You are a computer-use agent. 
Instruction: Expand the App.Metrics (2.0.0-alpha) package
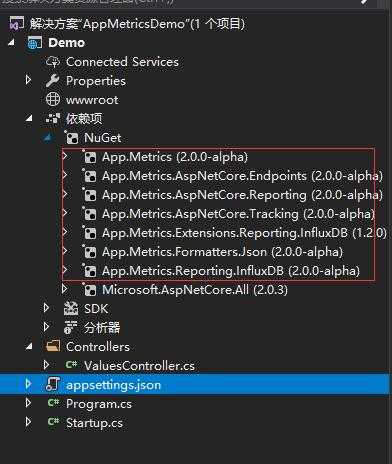pos(65,156)
